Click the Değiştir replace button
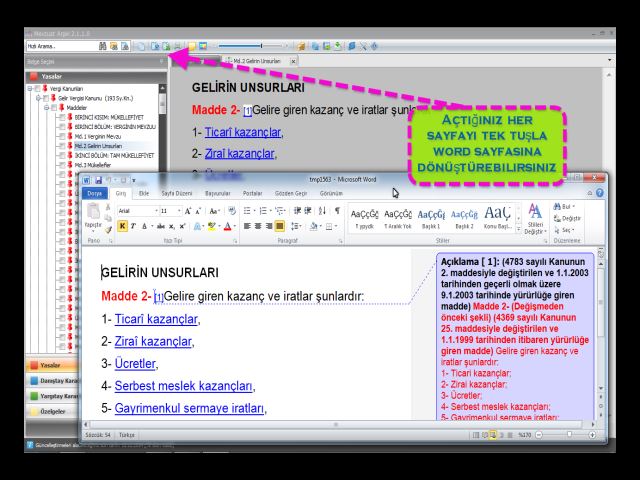This screenshot has height=480, width=640. click(x=567, y=218)
